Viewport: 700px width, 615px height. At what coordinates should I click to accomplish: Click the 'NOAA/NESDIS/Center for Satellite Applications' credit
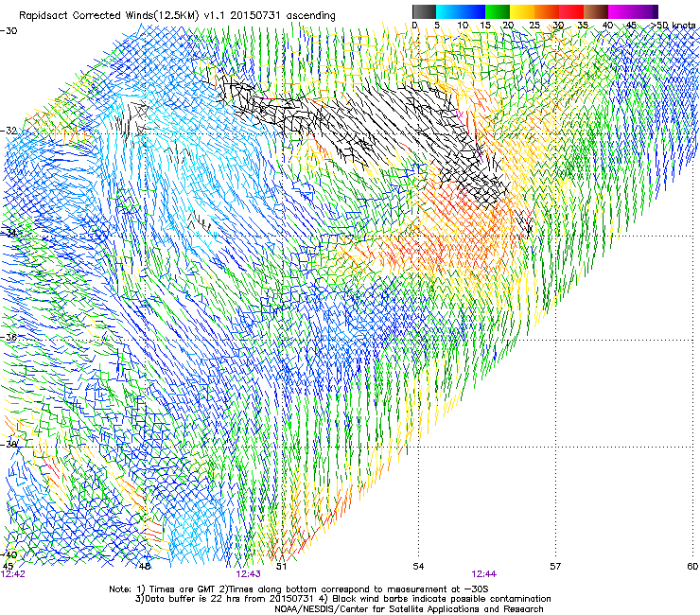click(x=409, y=609)
